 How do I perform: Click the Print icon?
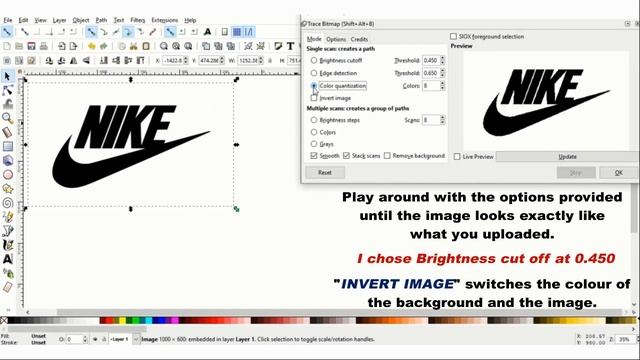(x=44, y=46)
